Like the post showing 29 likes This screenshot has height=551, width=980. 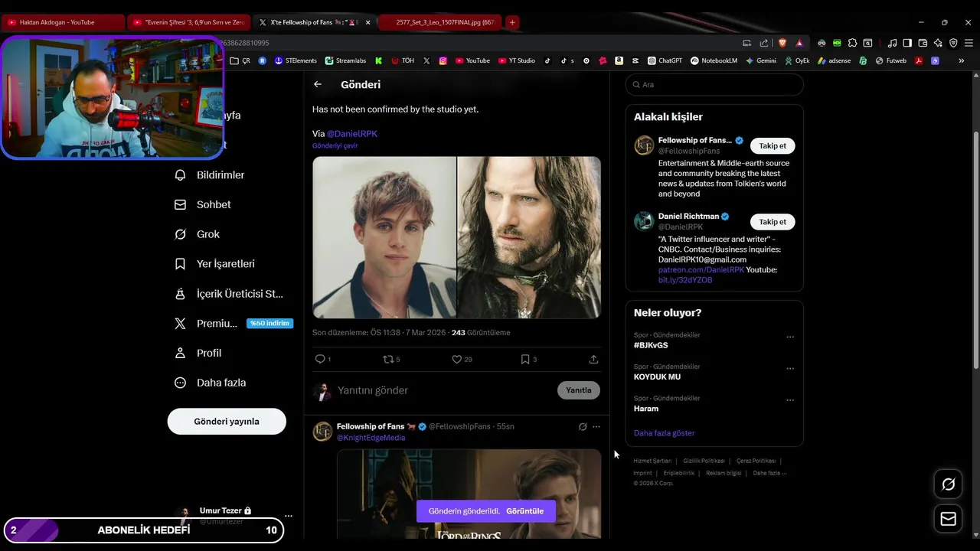(457, 359)
